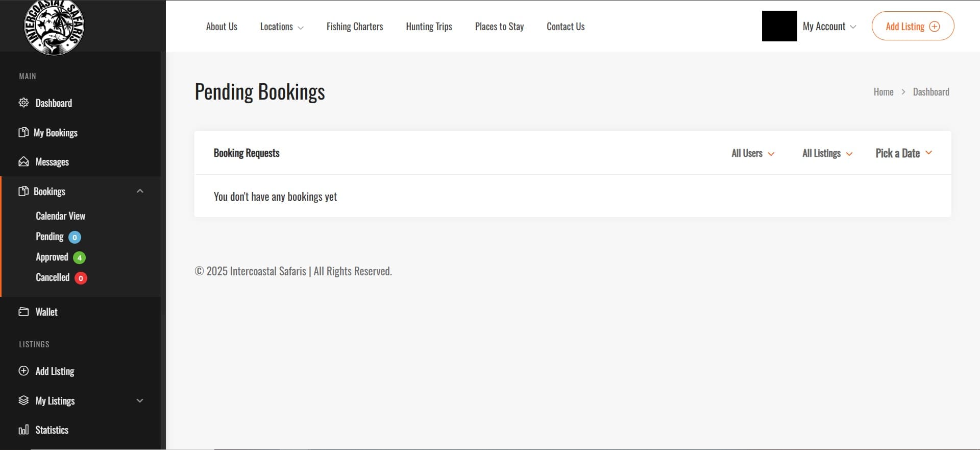Open the All Listings filter dropdown
980x450 pixels.
tap(827, 153)
